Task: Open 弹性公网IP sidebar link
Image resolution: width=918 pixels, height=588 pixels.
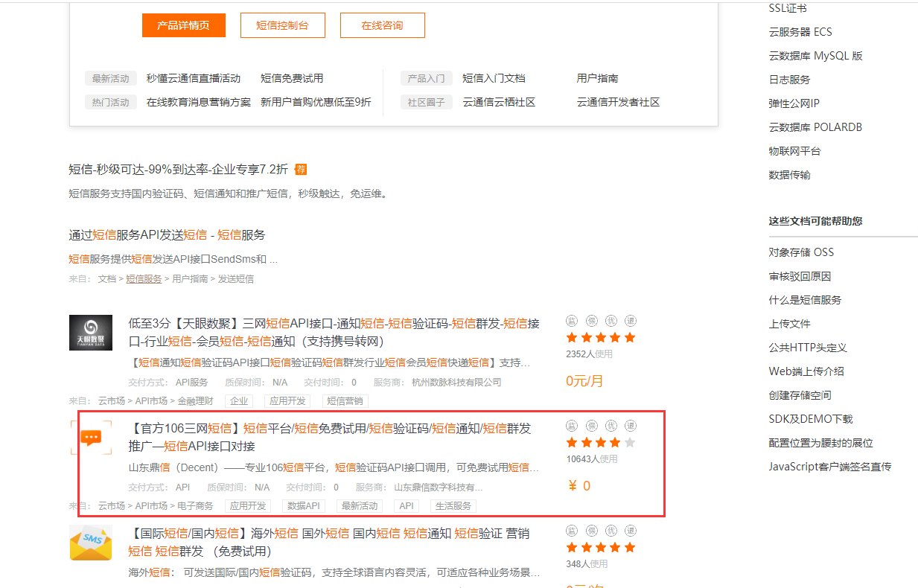Action: (794, 103)
